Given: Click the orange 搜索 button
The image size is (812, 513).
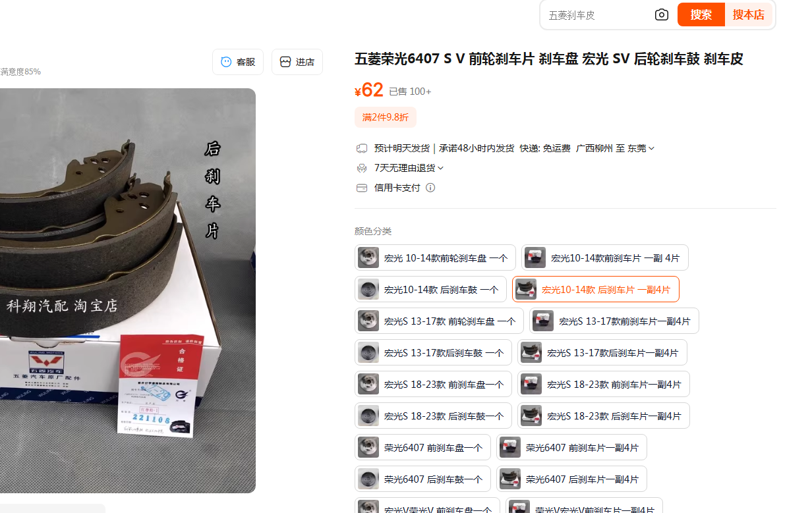Looking at the screenshot, I should [x=701, y=14].
